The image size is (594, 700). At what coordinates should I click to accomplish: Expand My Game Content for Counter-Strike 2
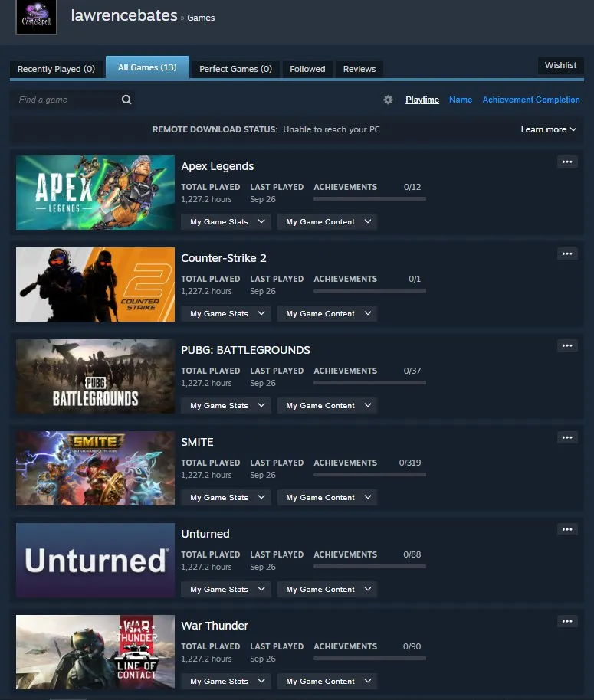[x=327, y=314]
